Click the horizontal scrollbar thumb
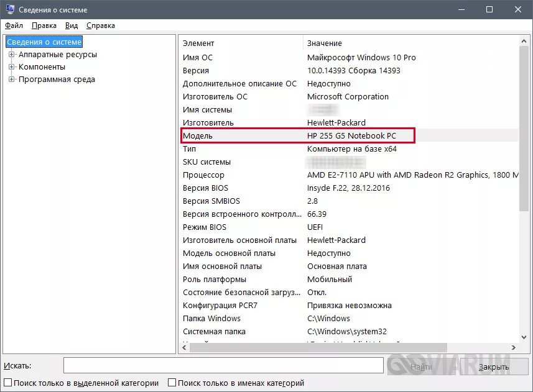Image resolution: width=533 pixels, height=392 pixels. [x=318, y=347]
